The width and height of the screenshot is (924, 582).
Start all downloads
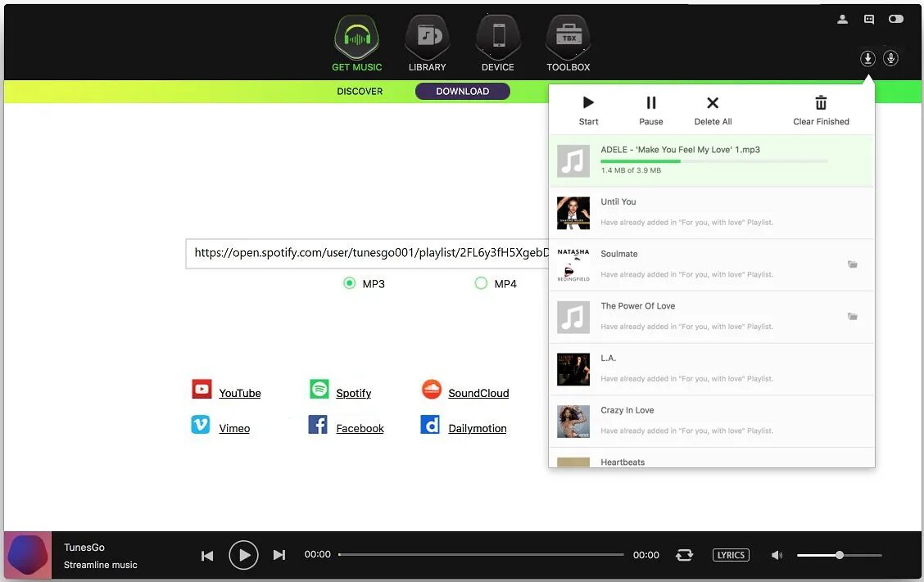tap(588, 111)
